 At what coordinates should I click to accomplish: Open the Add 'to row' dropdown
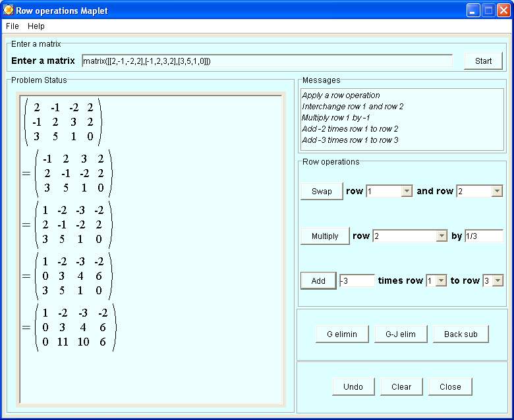(x=497, y=281)
